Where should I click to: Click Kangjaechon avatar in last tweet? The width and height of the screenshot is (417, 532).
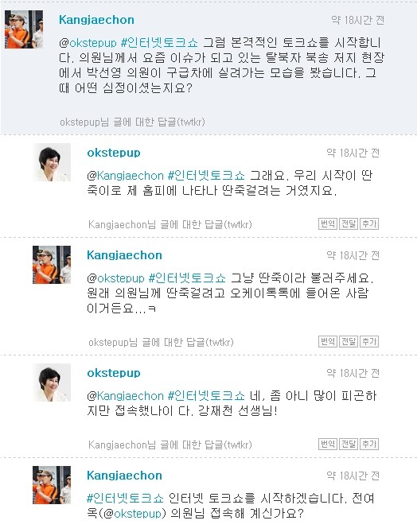coord(52,485)
